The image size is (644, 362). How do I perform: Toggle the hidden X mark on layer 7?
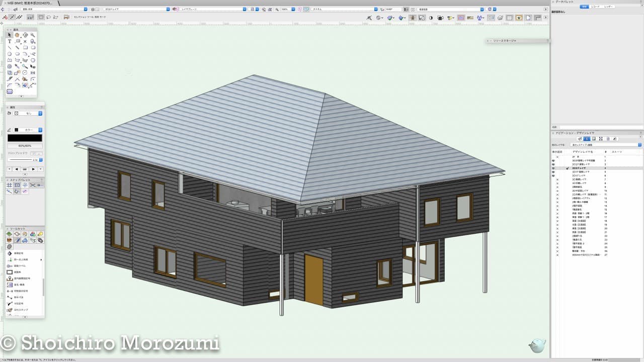(557, 179)
